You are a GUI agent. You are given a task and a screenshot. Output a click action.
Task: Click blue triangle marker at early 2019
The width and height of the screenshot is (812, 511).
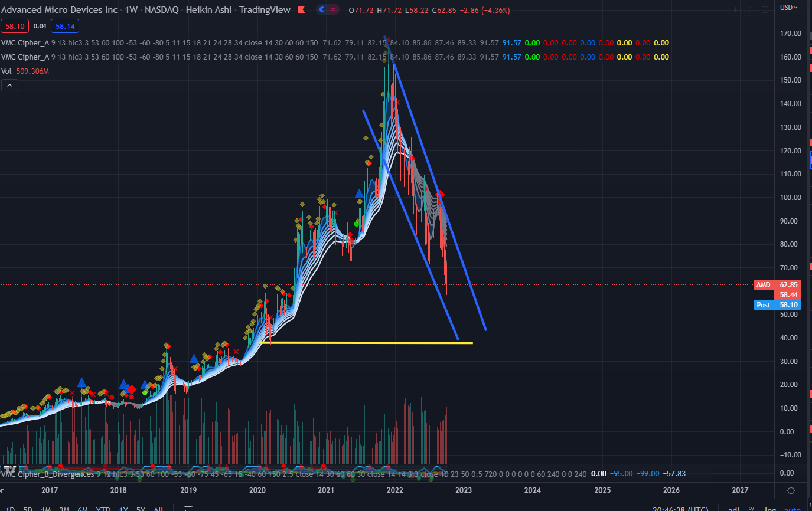193,358
